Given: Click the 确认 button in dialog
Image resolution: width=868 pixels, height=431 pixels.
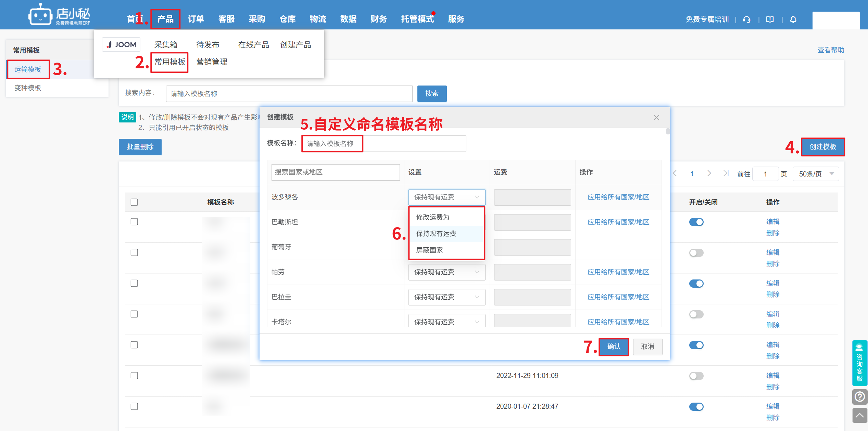Looking at the screenshot, I should pyautogui.click(x=614, y=347).
